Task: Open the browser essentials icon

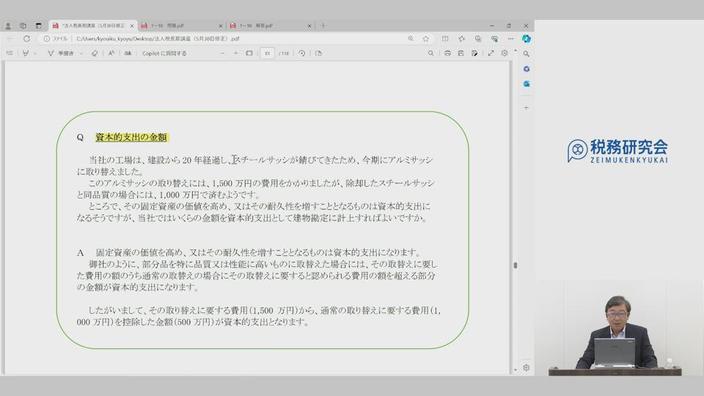Action: tap(494, 39)
